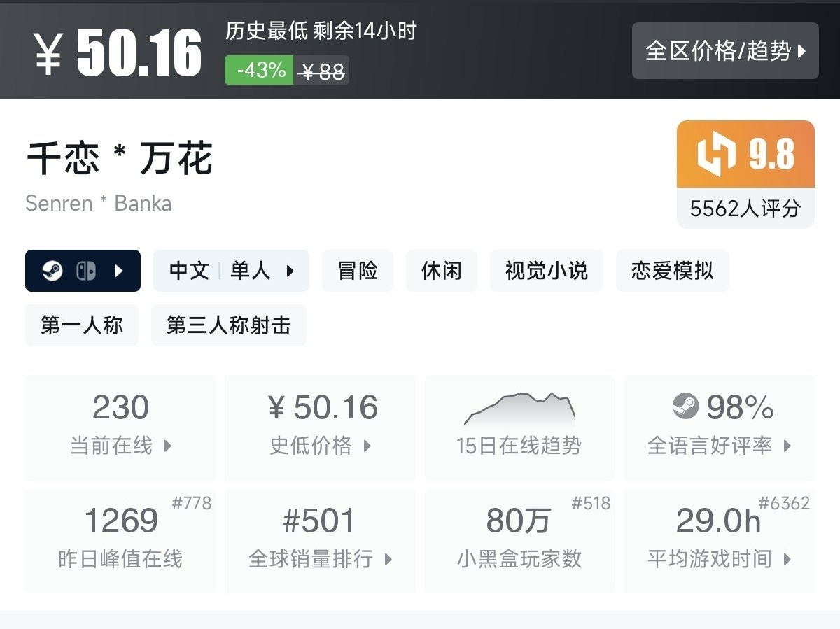The width and height of the screenshot is (840, 629).
Task: Click the 29.0h playtime value
Action: (718, 521)
